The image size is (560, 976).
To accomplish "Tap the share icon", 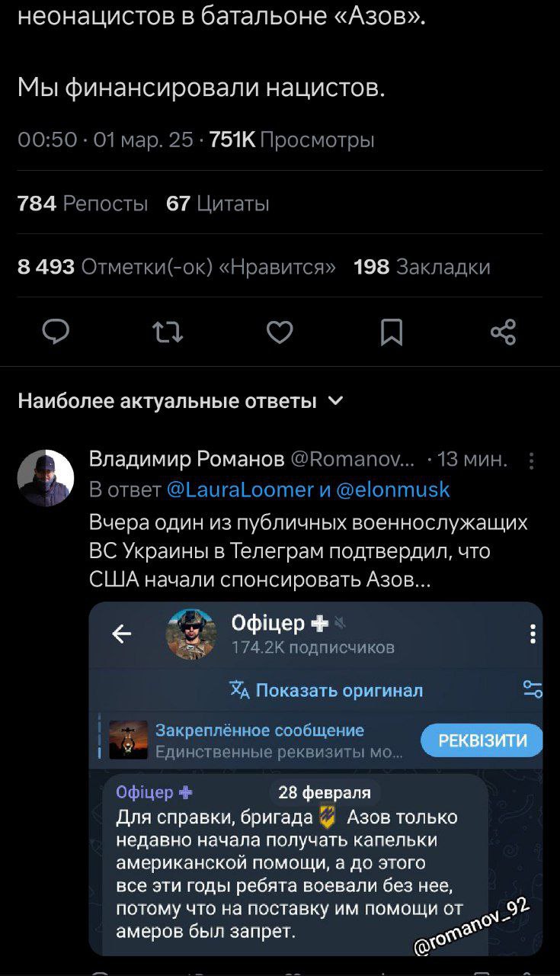I will coord(503,332).
